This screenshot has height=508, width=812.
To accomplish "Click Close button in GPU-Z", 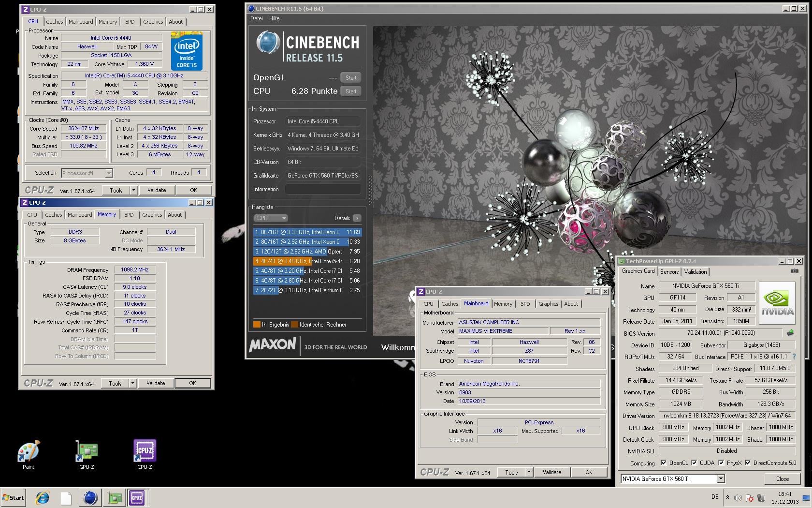I will click(783, 479).
